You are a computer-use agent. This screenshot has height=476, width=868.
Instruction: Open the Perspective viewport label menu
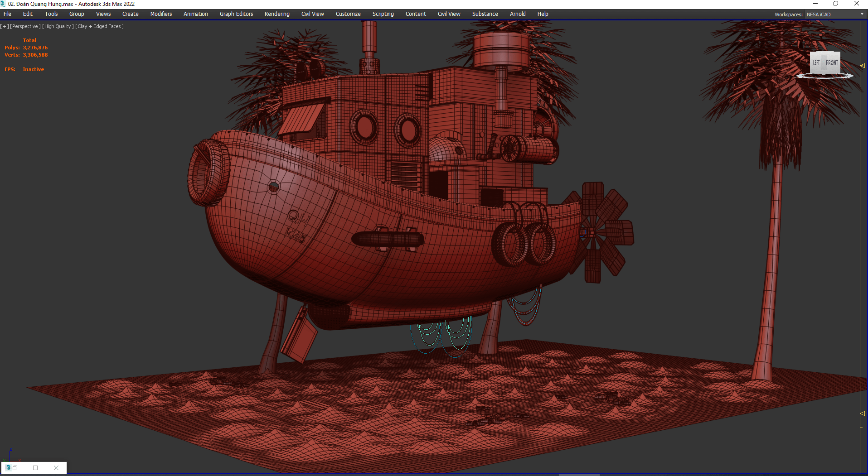pos(25,26)
